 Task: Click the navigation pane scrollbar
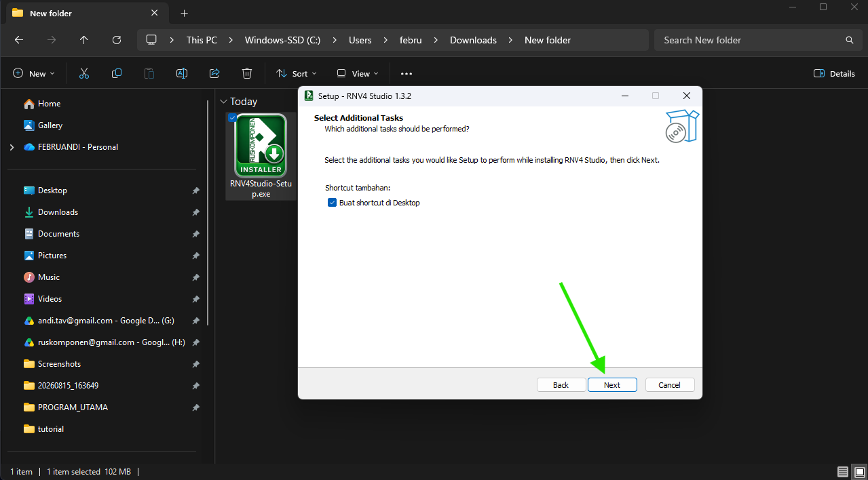coord(208,212)
